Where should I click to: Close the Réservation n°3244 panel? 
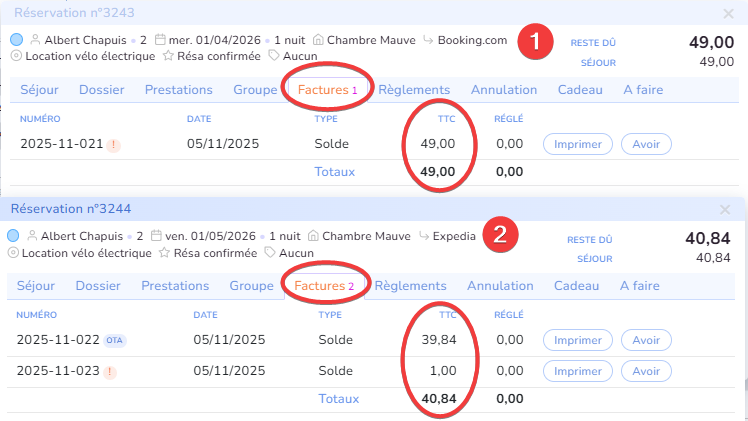pyautogui.click(x=726, y=209)
